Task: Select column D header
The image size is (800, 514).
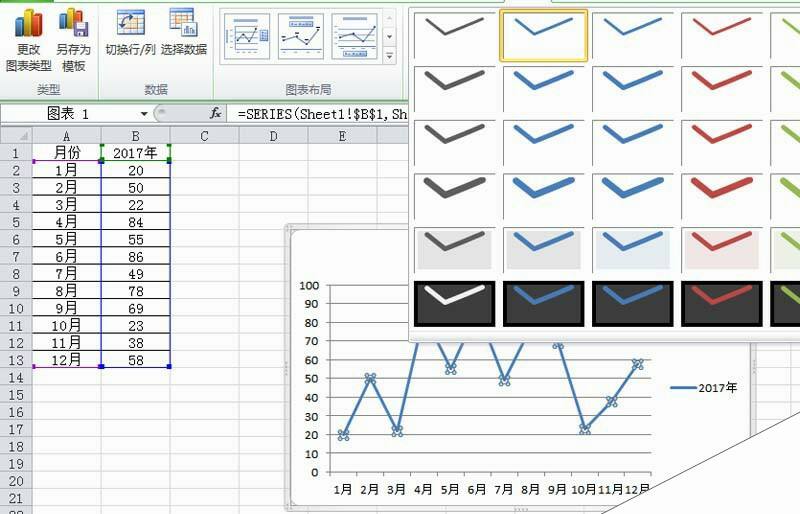Action: click(273, 136)
